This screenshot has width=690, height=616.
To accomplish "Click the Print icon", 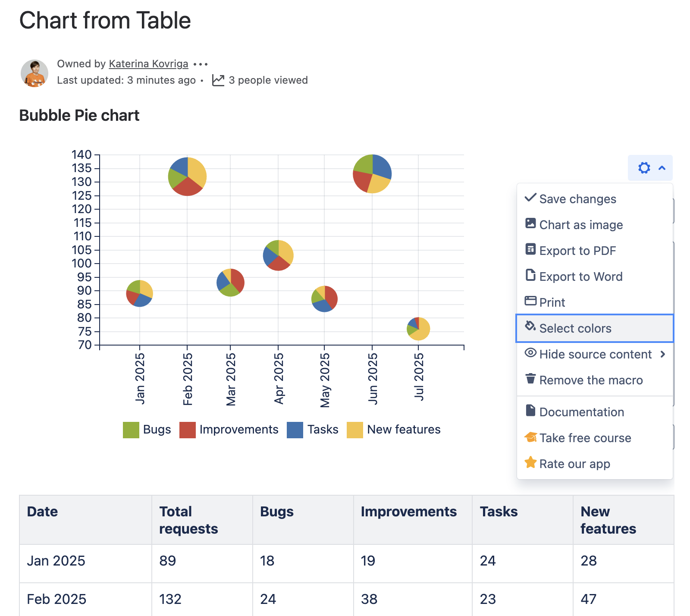I will (530, 301).
